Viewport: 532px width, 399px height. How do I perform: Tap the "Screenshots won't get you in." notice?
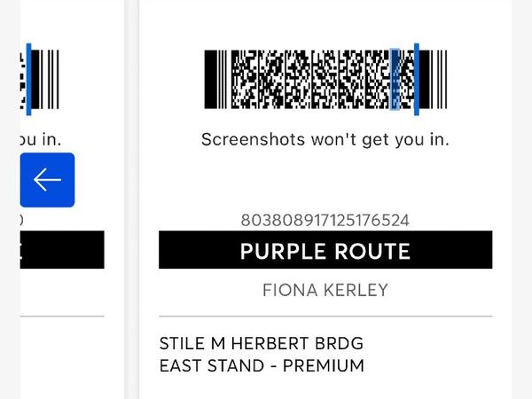click(x=325, y=139)
